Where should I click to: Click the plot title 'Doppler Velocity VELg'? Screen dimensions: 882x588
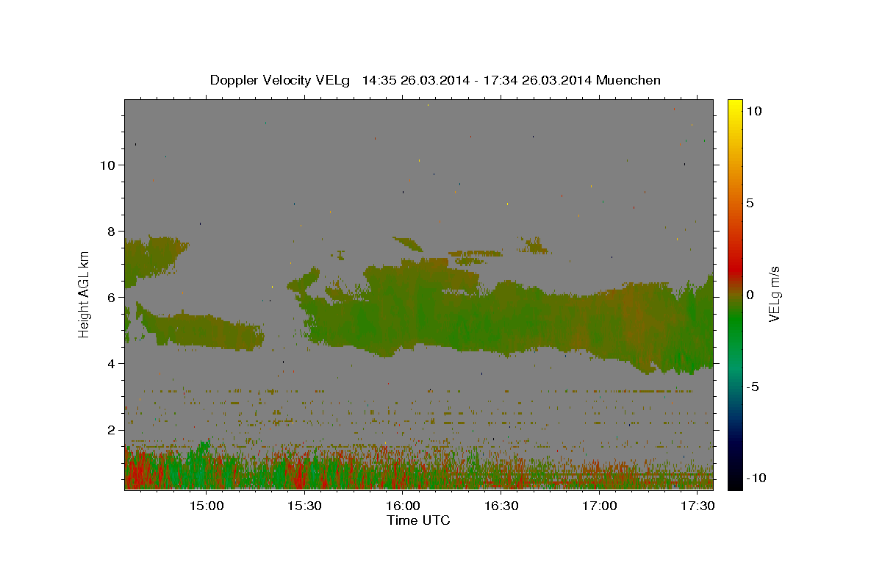(280, 80)
